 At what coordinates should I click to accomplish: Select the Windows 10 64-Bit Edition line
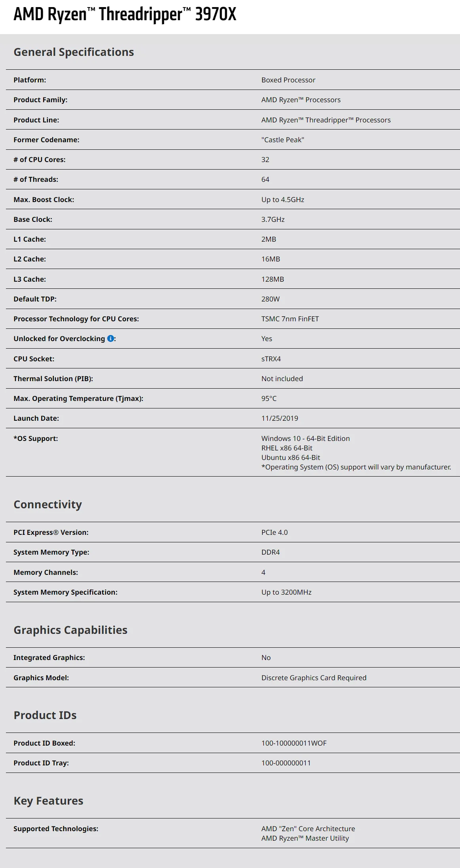(x=305, y=439)
